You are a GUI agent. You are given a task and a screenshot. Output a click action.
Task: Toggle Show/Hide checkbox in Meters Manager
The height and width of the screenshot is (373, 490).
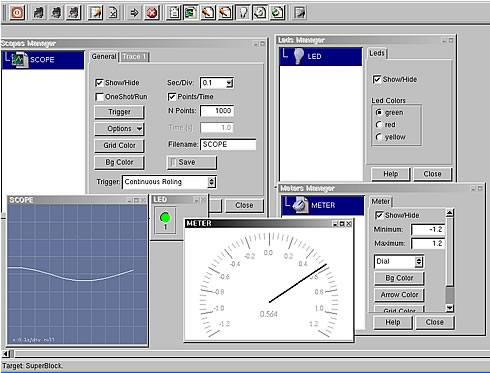click(x=379, y=215)
